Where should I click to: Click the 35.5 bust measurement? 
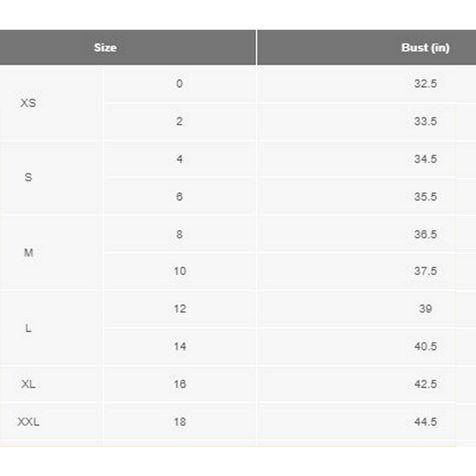[425, 197]
